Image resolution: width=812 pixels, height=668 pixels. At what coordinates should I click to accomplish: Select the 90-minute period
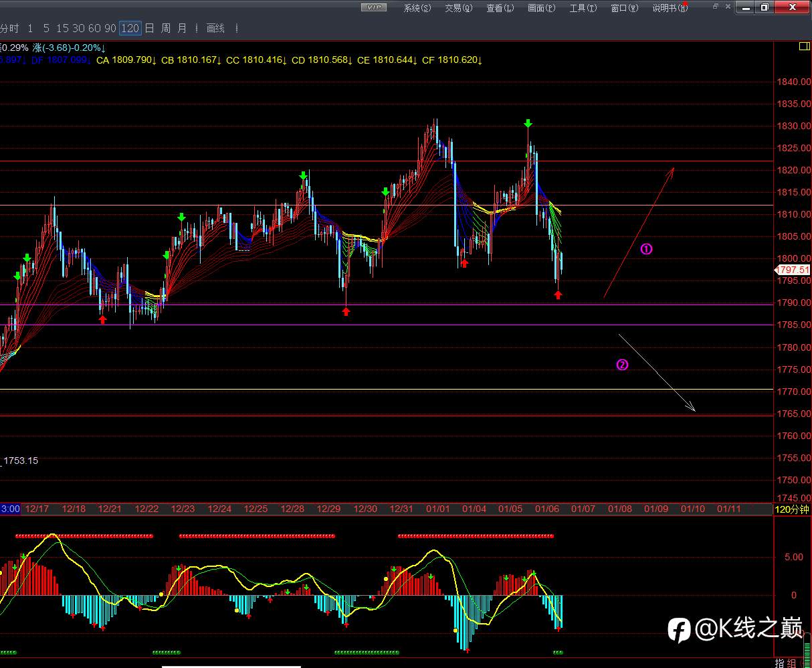(x=110, y=28)
